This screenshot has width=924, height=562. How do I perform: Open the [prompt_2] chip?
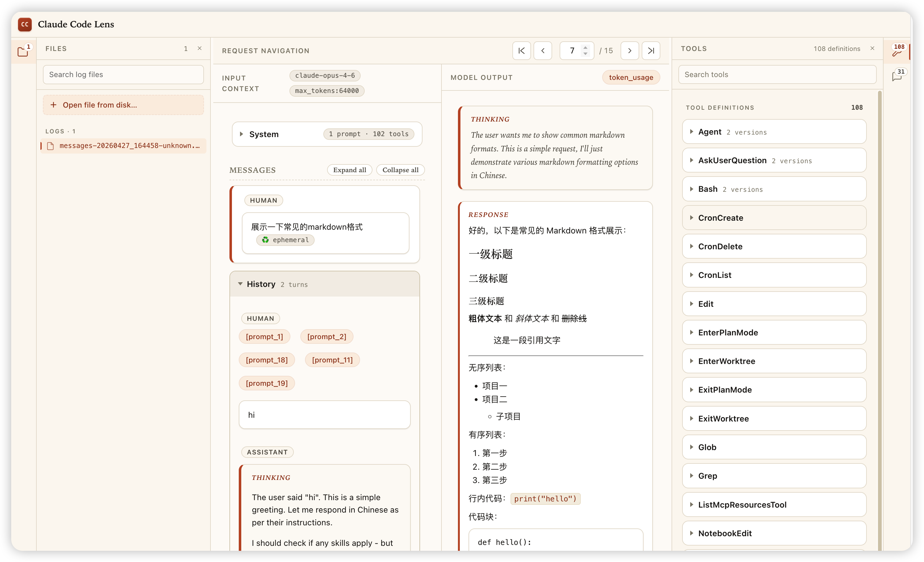[x=327, y=337]
